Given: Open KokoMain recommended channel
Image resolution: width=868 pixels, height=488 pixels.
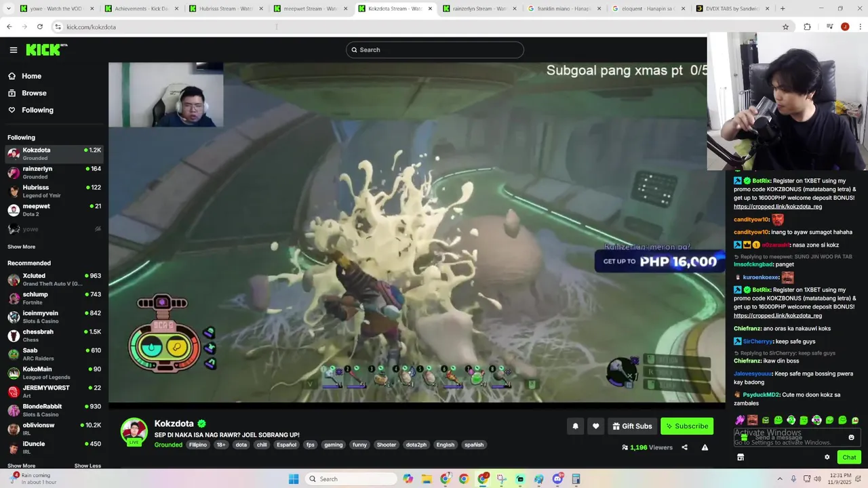Looking at the screenshot, I should coord(54,373).
